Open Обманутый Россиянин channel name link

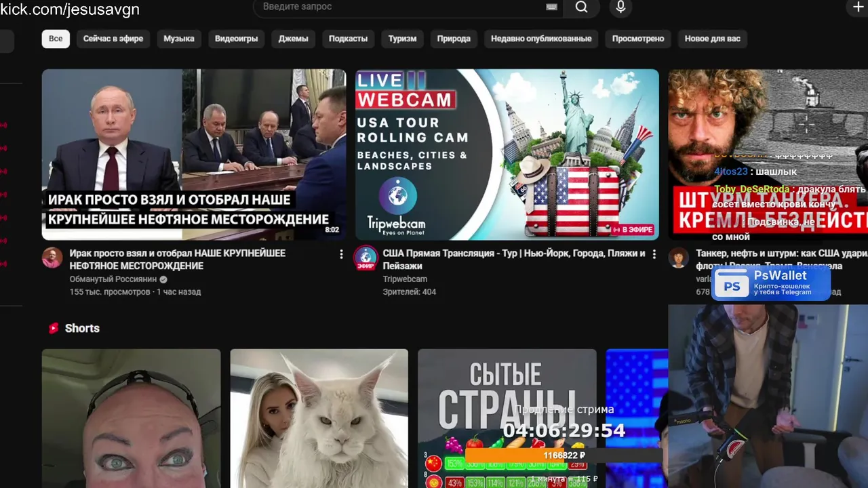coord(113,279)
